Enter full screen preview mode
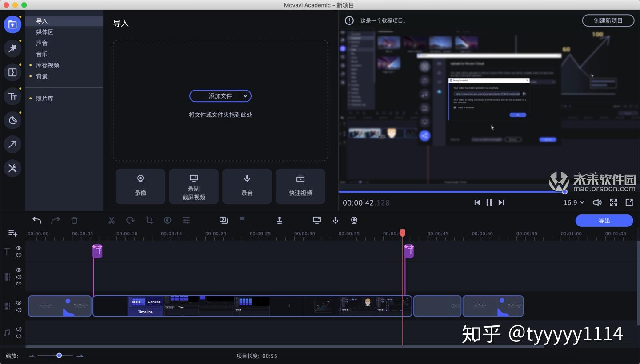 [614, 202]
